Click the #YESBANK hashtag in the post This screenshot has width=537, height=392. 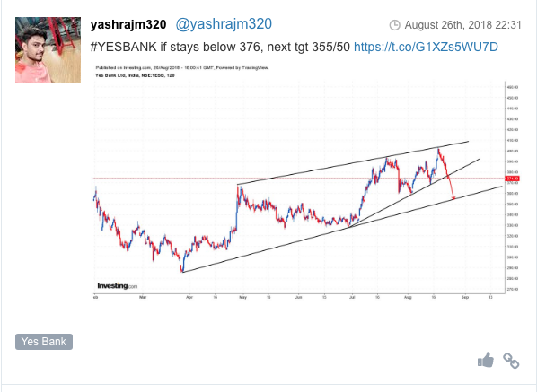(124, 47)
